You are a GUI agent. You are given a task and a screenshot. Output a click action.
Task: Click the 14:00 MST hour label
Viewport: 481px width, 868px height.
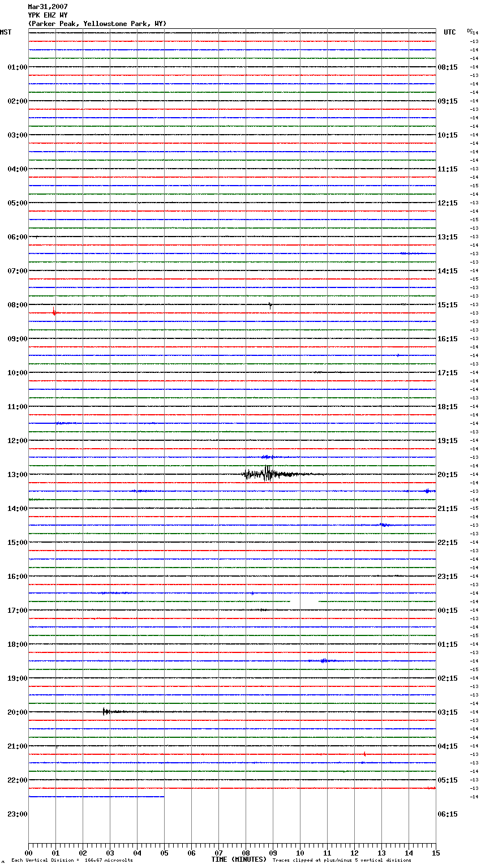[17, 509]
